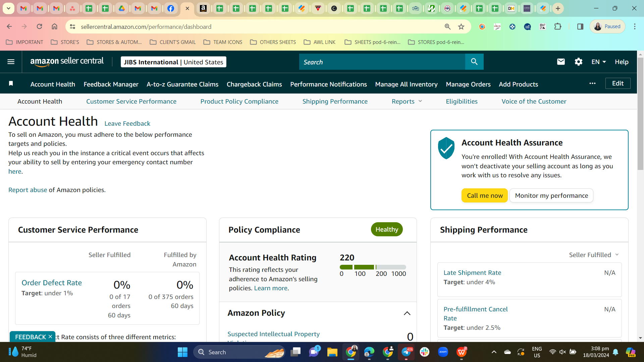Click the Leave Feedback link
Viewport: 644px width, 362px height.
(127, 123)
